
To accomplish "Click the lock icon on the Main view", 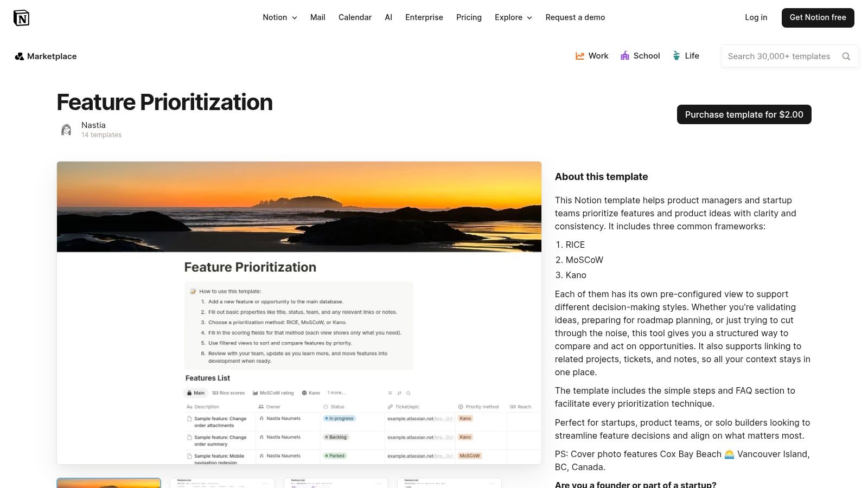I will (x=189, y=393).
